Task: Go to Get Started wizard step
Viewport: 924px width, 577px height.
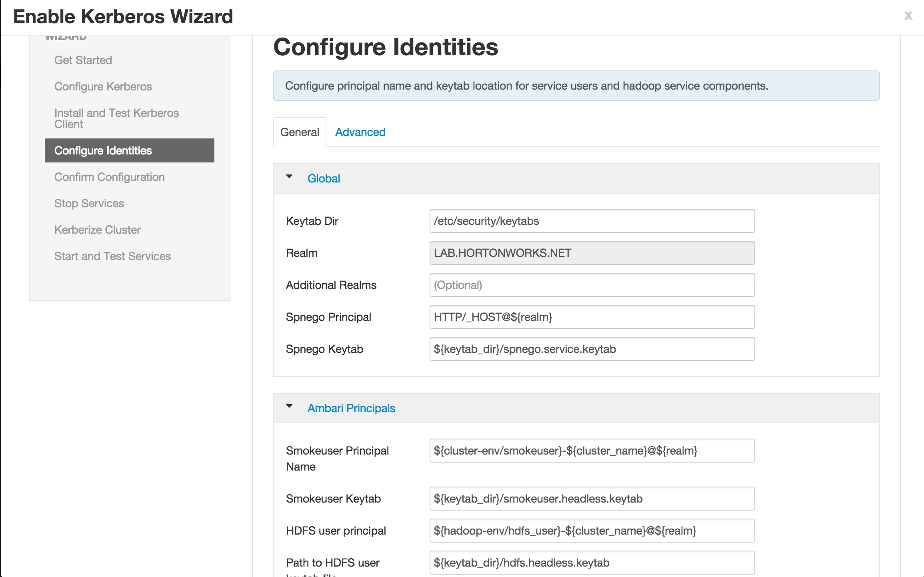Action: pyautogui.click(x=83, y=60)
